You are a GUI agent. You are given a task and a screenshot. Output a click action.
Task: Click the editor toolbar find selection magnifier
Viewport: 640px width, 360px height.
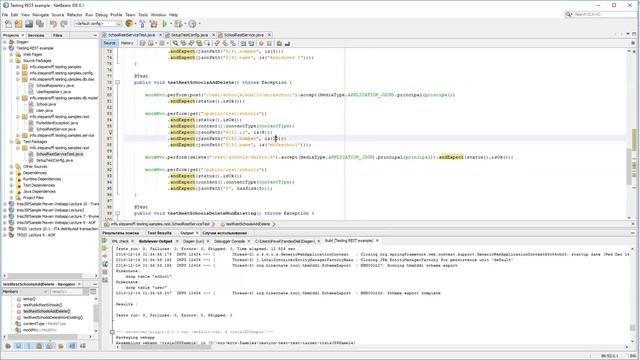pyautogui.click(x=175, y=43)
